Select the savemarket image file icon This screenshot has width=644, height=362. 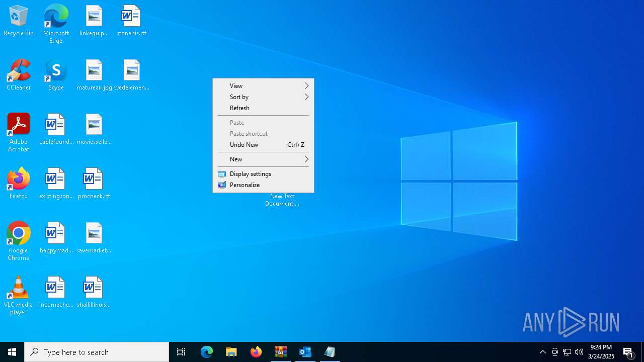(x=94, y=238)
